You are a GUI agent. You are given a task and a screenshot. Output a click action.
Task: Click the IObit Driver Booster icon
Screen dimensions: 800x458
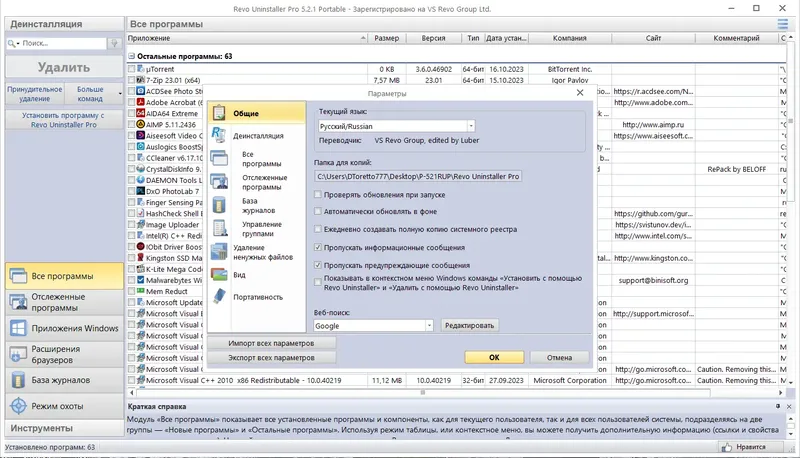[x=141, y=247]
